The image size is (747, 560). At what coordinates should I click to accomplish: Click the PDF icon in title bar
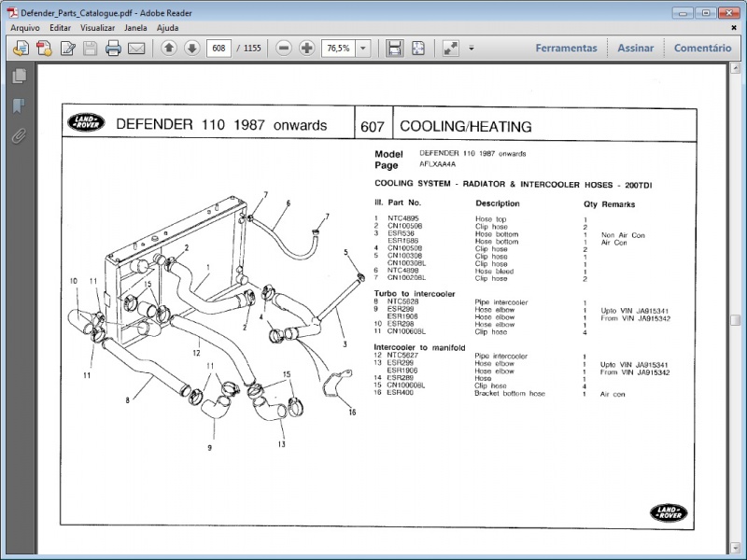12,13
